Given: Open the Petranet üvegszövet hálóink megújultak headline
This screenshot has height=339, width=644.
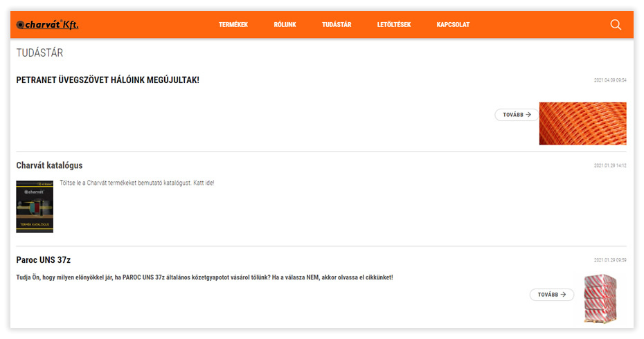Looking at the screenshot, I should [107, 80].
